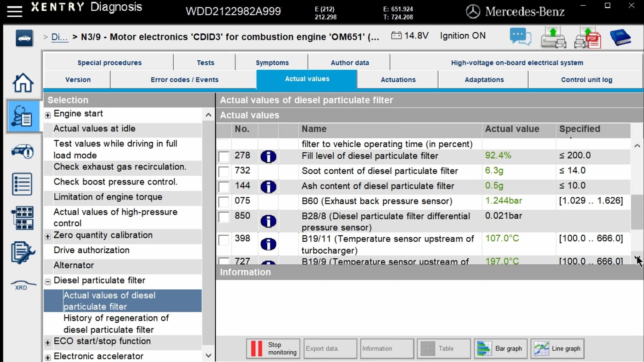Show info for Ash content row 144
644x362 pixels.
tap(268, 186)
